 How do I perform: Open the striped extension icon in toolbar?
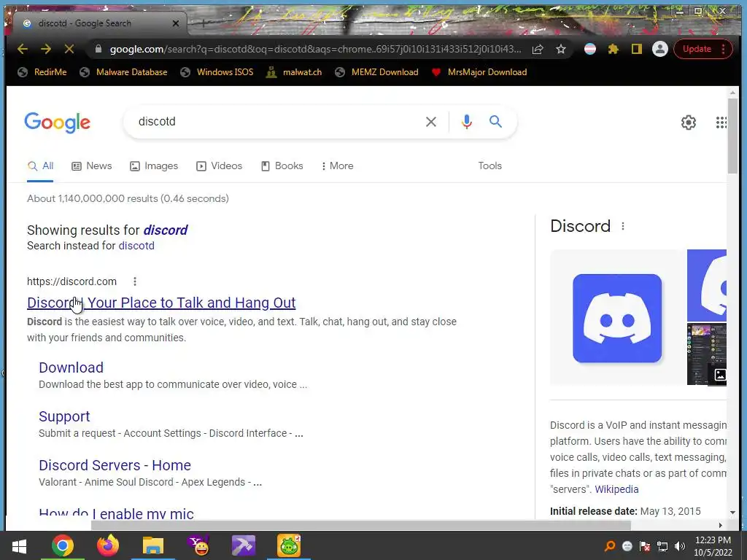coord(589,49)
